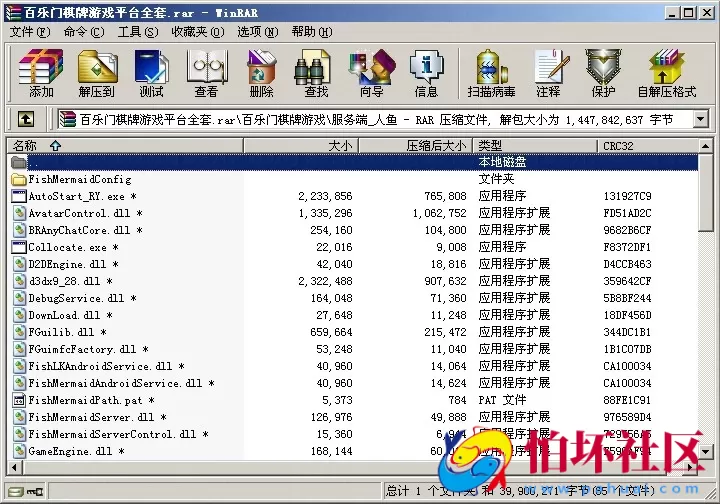Open the 收藏夹(O) menu
Image resolution: width=720 pixels, height=504 pixels.
(197, 32)
